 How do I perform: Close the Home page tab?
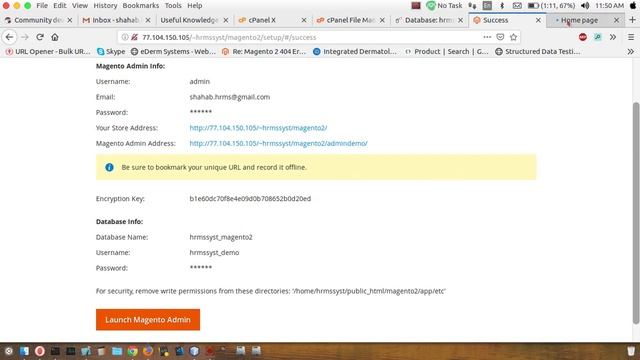click(616, 20)
